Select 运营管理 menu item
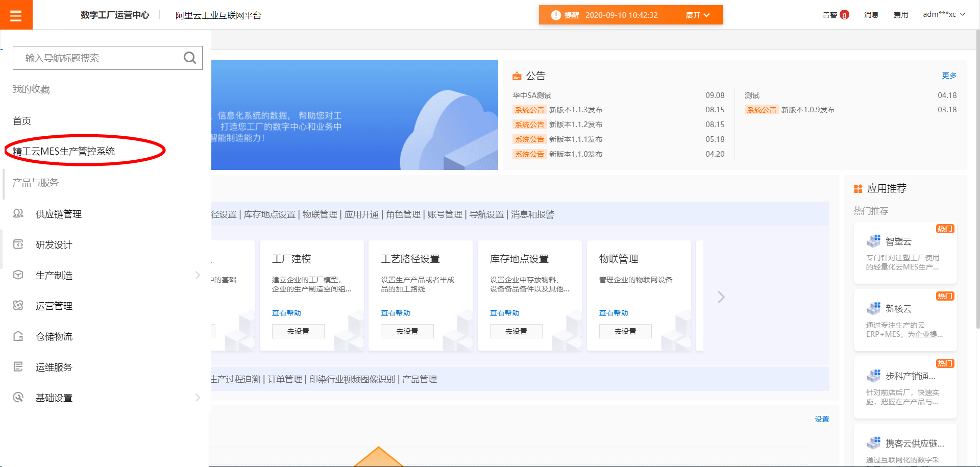The image size is (980, 467). 54,306
